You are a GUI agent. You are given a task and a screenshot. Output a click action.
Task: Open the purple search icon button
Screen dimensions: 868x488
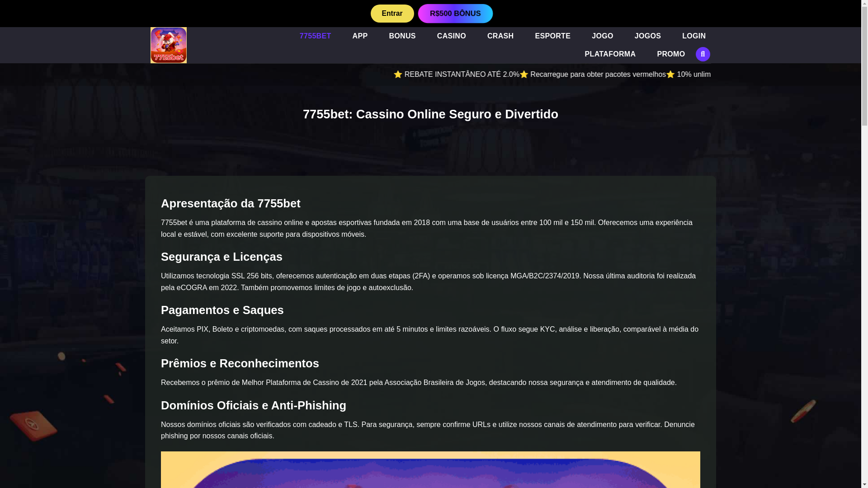click(703, 54)
